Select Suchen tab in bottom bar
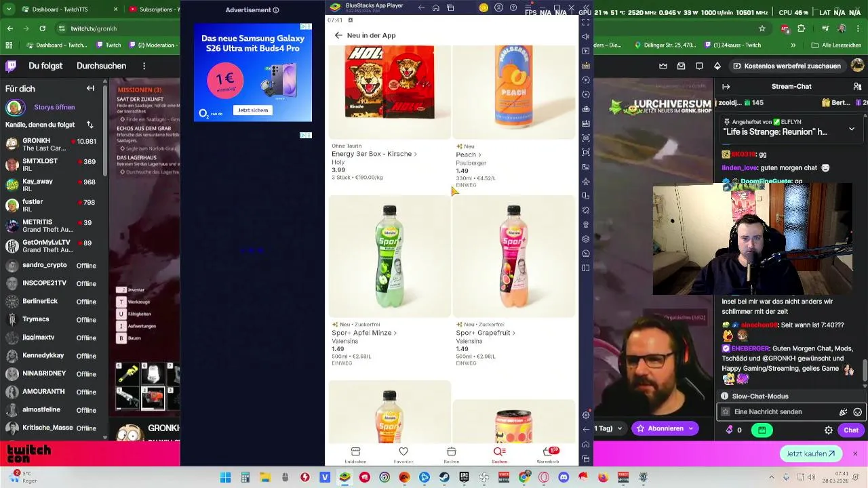The width and height of the screenshot is (868, 488). tap(500, 455)
